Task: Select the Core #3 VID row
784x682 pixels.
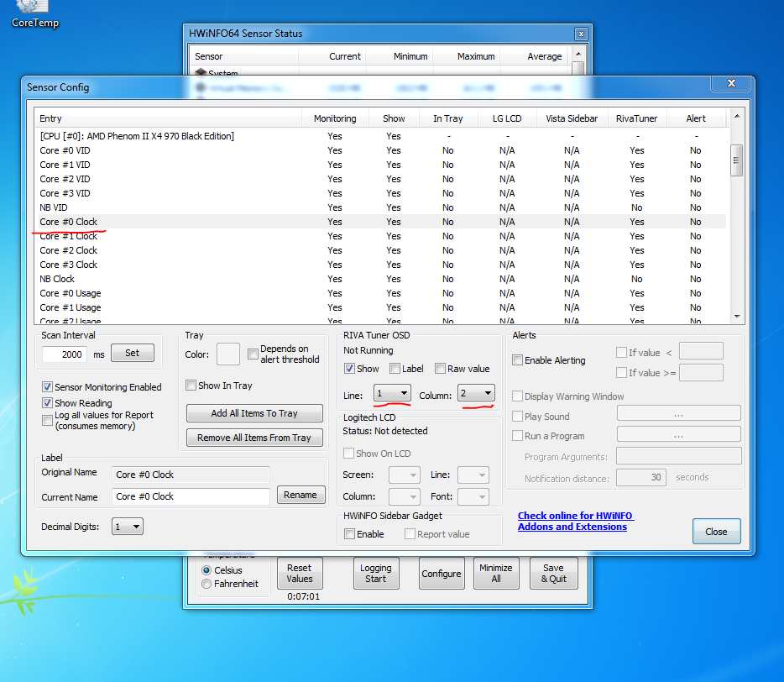Action: (383, 193)
